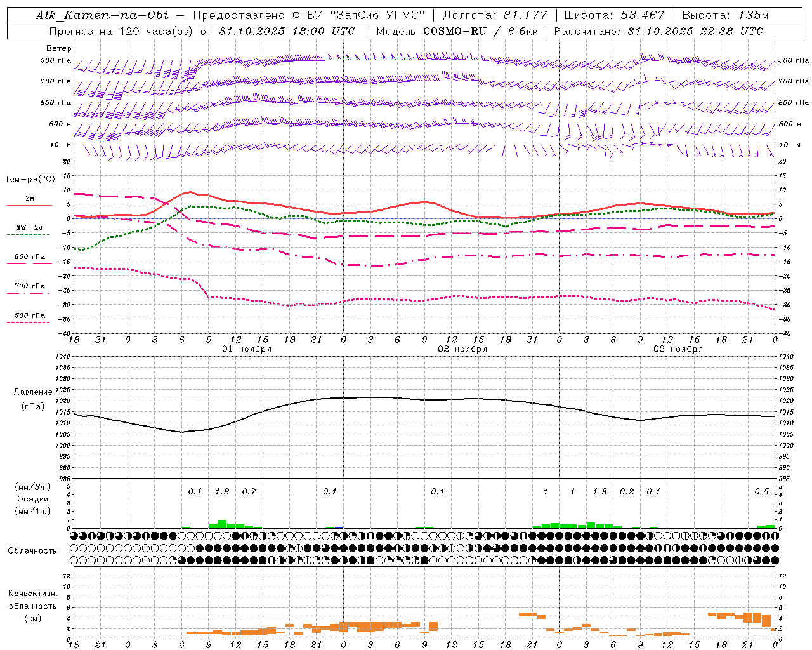Click the Модель COSMO-RU / 6.6км label

tap(457, 31)
